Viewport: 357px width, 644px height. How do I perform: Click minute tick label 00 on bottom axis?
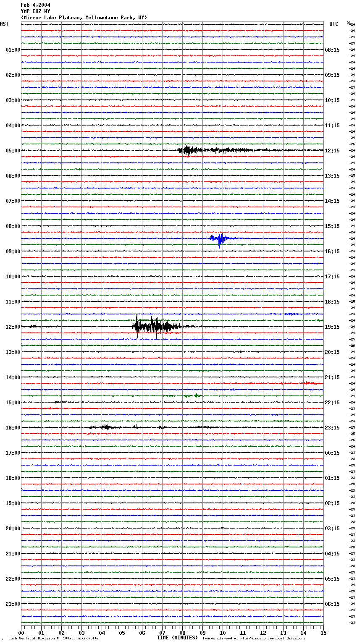tap(21, 633)
